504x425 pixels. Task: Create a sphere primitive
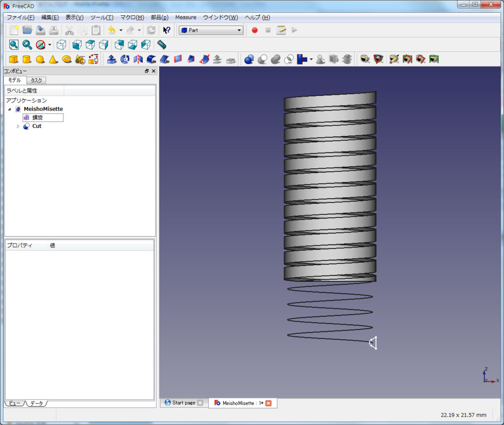click(x=40, y=59)
